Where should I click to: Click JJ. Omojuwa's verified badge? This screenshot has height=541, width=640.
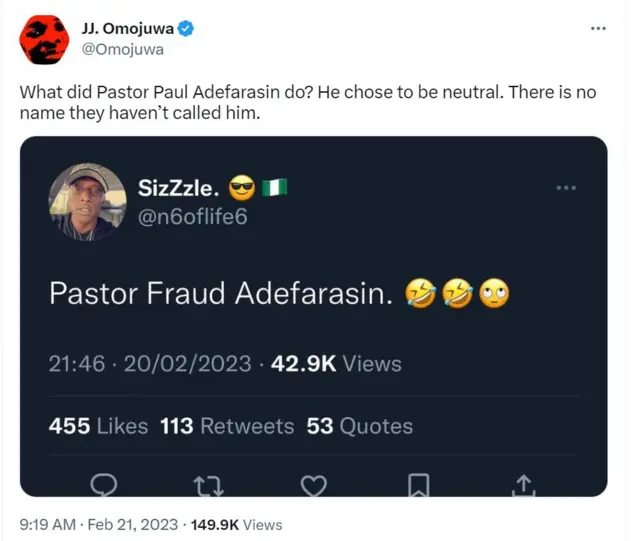[x=186, y=29]
